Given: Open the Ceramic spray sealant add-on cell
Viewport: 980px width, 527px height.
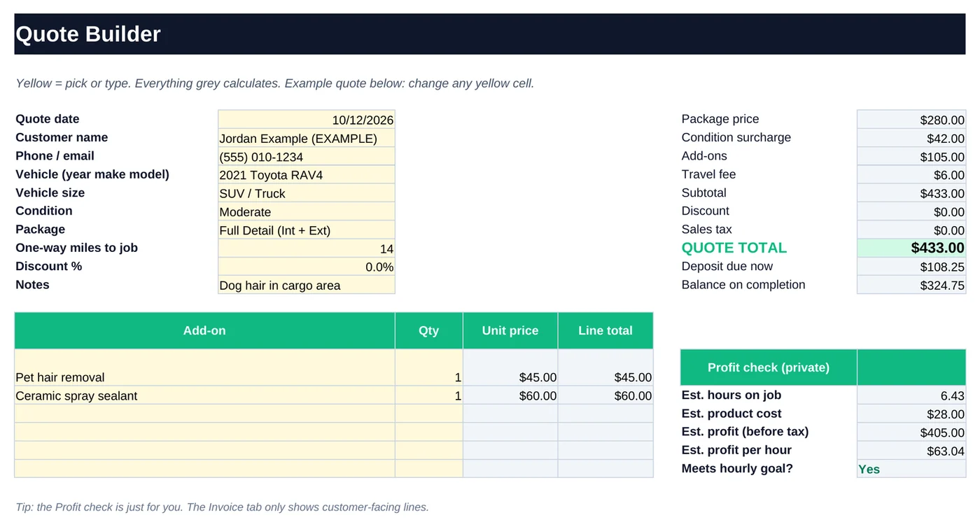Looking at the screenshot, I should 204,395.
